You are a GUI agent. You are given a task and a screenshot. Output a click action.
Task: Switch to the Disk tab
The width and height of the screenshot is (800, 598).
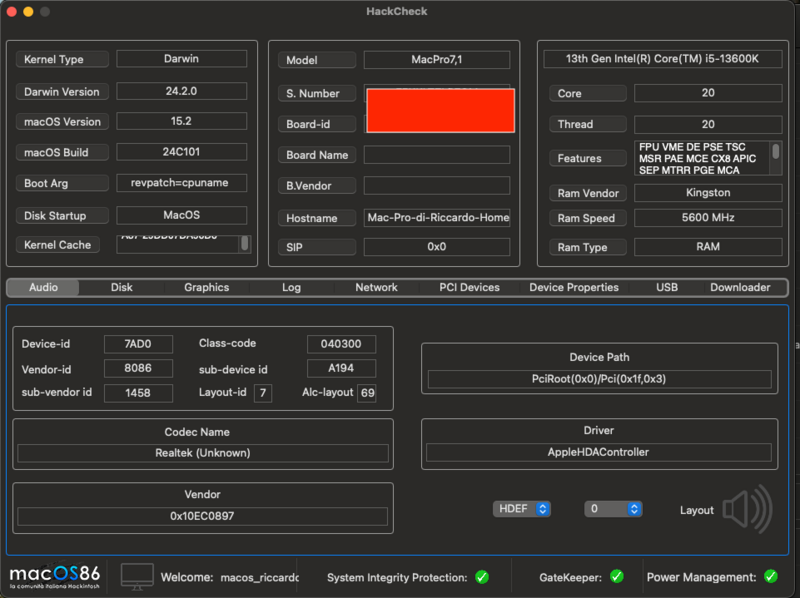pyautogui.click(x=122, y=287)
